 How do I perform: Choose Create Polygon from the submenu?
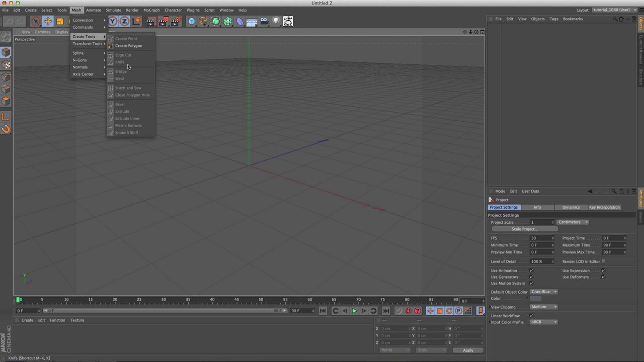point(131,46)
